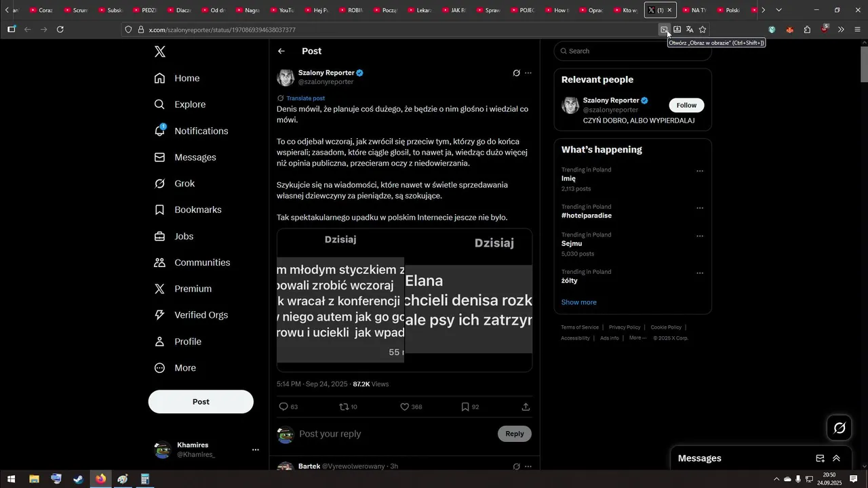Share the post via share icon
Screen dimensions: 868x488
[x=526, y=407]
